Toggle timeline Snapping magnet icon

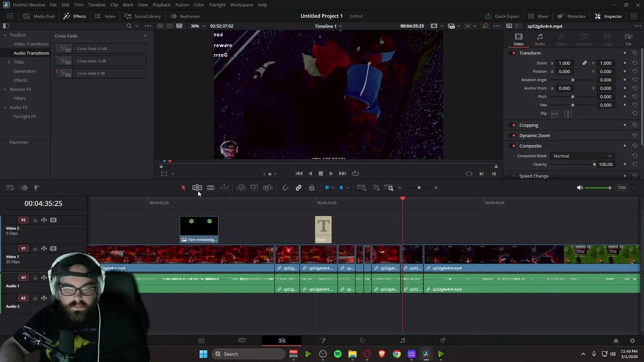click(285, 188)
